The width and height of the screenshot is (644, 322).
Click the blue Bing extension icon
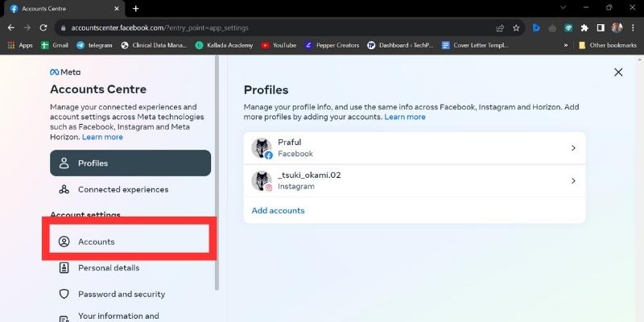pyautogui.click(x=536, y=28)
